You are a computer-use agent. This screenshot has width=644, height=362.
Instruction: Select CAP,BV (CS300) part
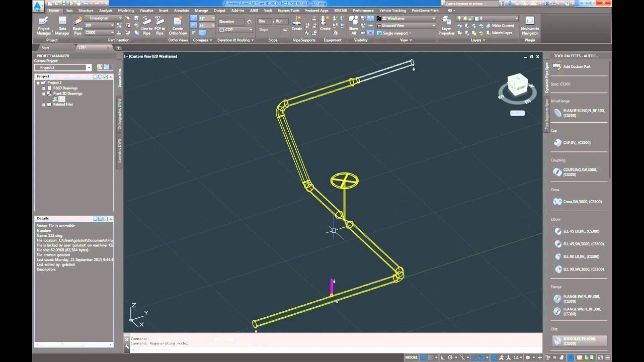coord(572,142)
